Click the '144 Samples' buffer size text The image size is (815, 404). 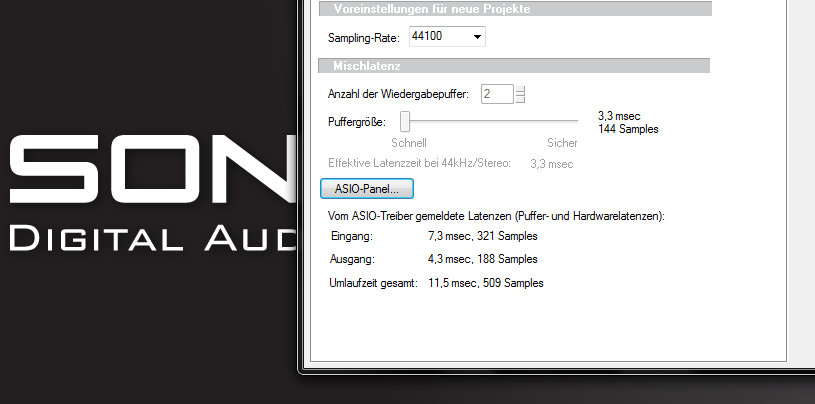(x=628, y=129)
